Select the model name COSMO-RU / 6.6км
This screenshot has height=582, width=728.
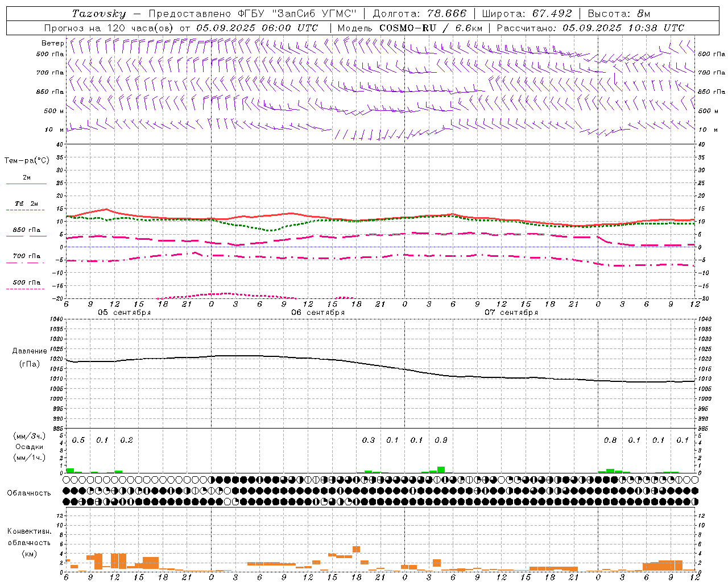point(431,28)
